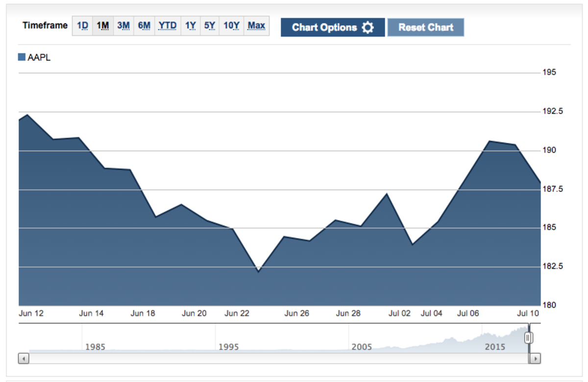This screenshot has width=588, height=382.
Task: Click the Jun 22 low point on chart
Action: (258, 271)
